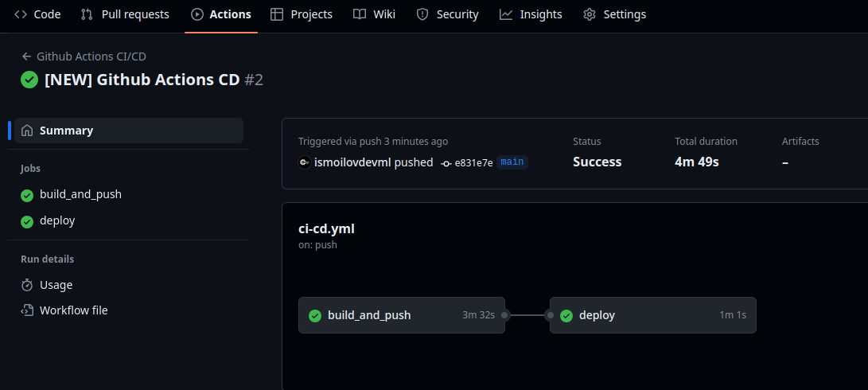Open the ismoilovdevml user profile link
Image resolution: width=868 pixels, height=390 pixels.
tap(352, 162)
